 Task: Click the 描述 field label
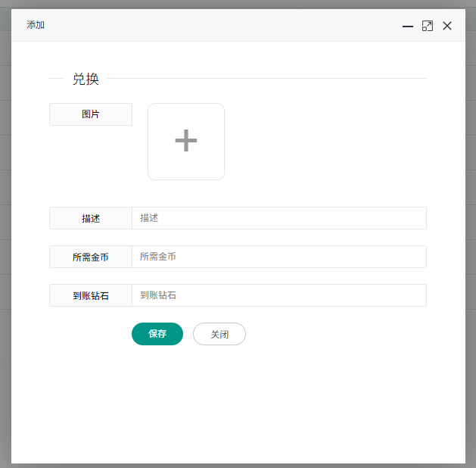coord(91,218)
